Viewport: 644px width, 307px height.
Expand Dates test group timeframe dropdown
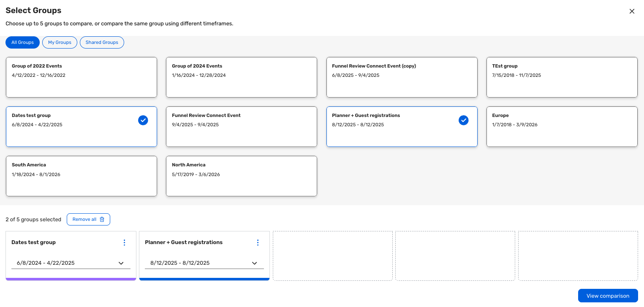tap(71, 263)
